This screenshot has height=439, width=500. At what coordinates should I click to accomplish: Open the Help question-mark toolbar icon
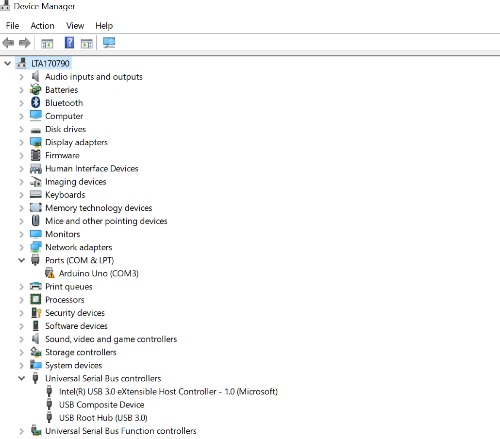click(x=69, y=43)
